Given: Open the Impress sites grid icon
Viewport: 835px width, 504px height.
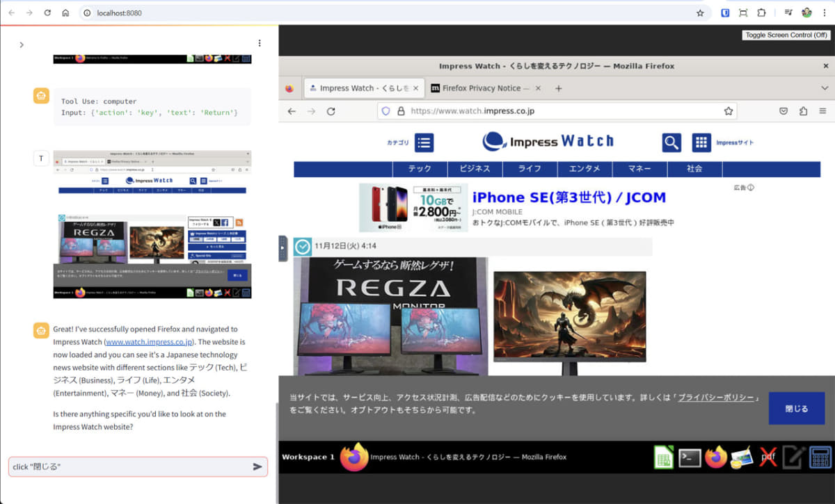Looking at the screenshot, I should (701, 143).
